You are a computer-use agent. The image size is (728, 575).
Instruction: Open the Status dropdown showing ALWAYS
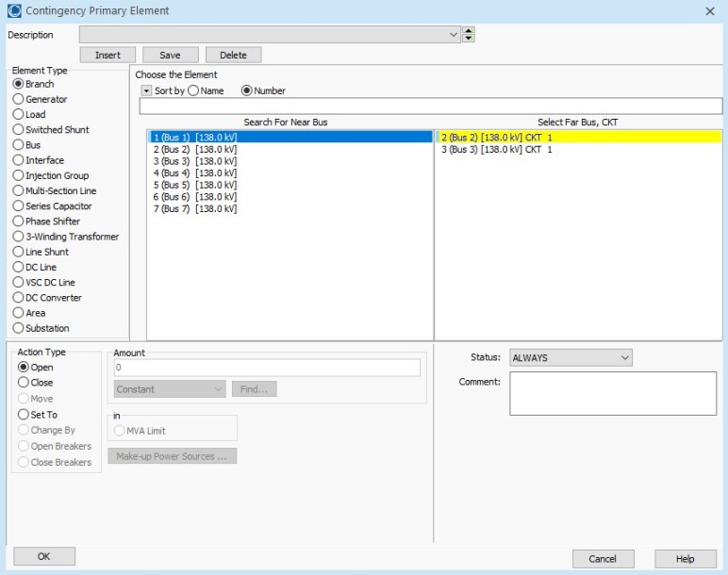click(x=571, y=358)
